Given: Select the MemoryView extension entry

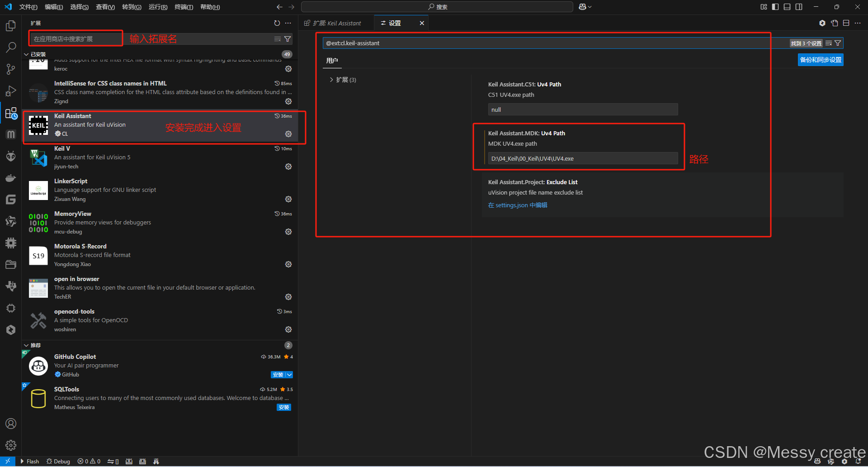Looking at the screenshot, I should 160,223.
